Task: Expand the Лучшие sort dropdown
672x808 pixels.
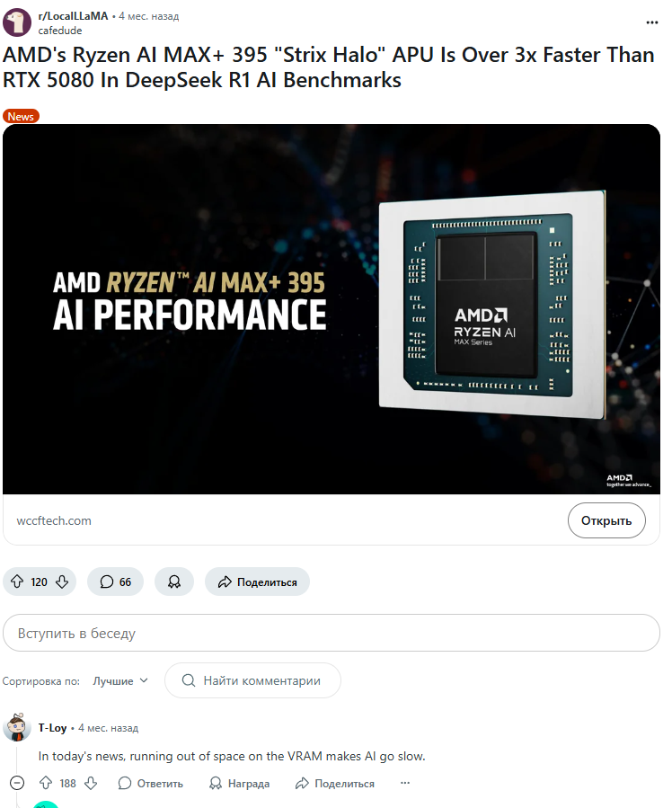Action: click(120, 680)
